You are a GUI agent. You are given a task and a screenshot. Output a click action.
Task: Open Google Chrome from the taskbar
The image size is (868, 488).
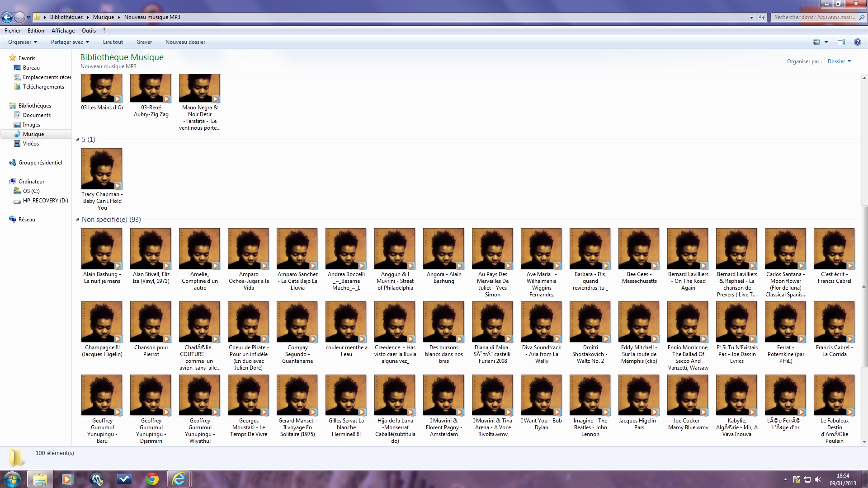[x=152, y=479]
